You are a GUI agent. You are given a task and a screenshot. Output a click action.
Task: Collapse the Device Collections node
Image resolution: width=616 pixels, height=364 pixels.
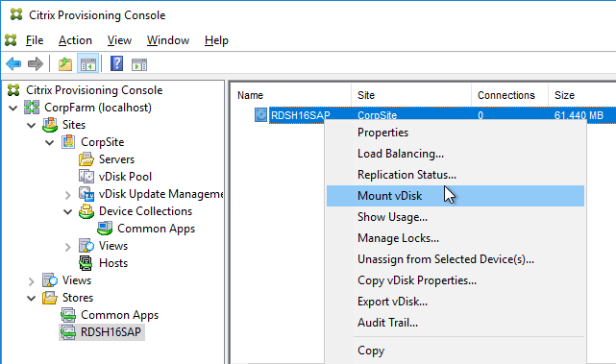pyautogui.click(x=68, y=211)
